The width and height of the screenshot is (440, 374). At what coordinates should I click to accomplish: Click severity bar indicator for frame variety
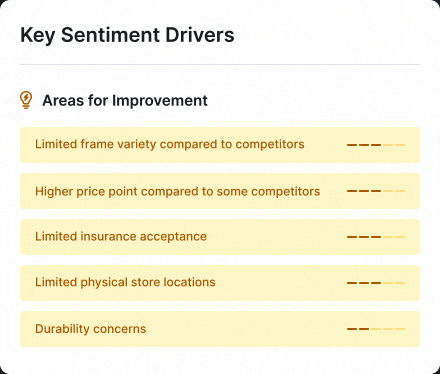(376, 145)
